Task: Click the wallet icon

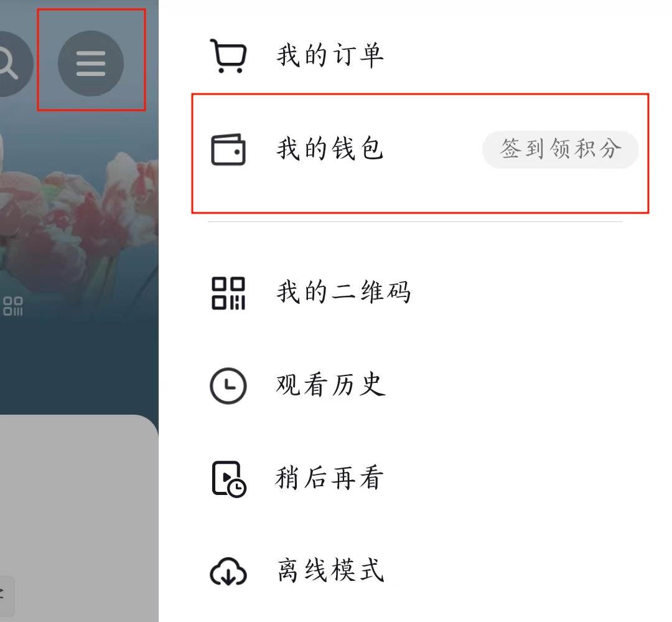Action: click(x=228, y=149)
